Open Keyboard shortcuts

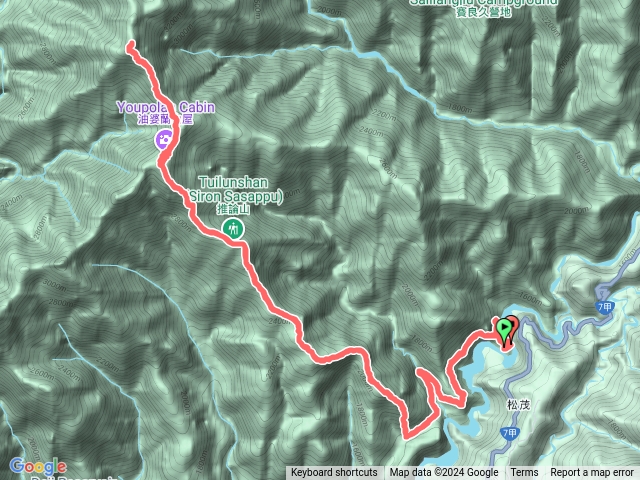point(334,473)
